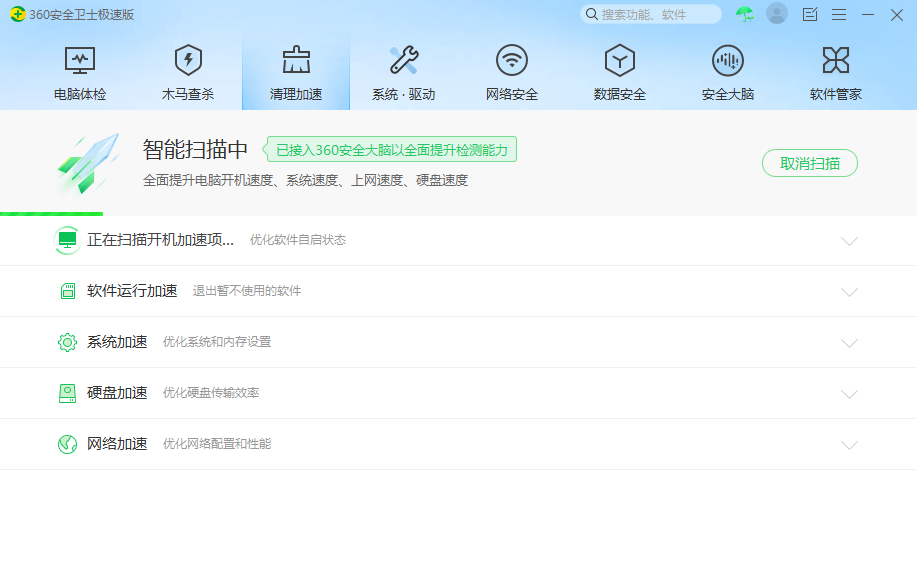Expand the 网络加速 row chevron
The height and width of the screenshot is (576, 917).
tap(849, 445)
